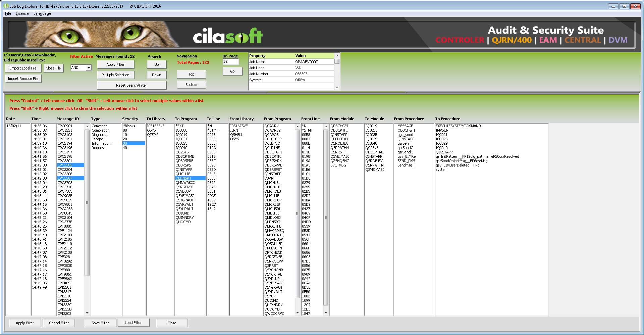Click Save Filter button

[100, 323]
